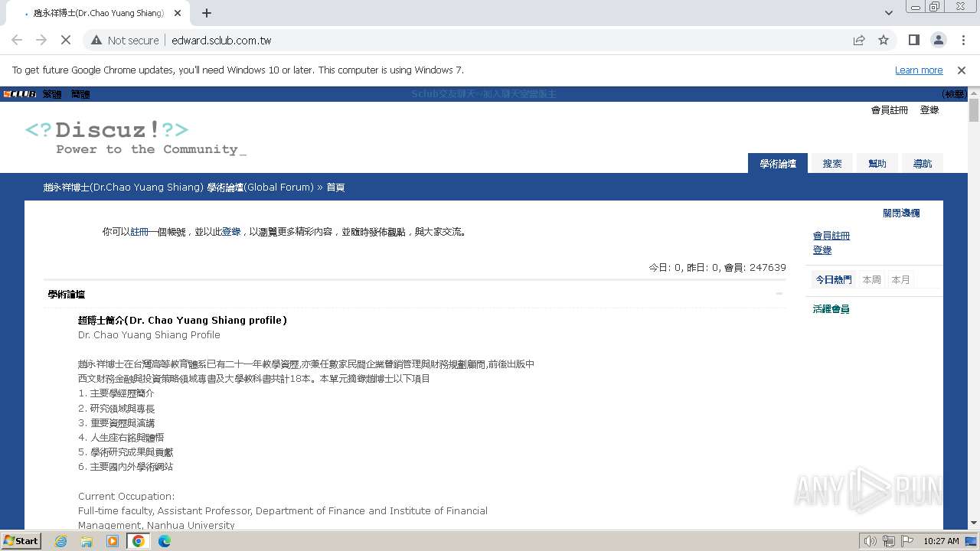Switch to 繁體 Traditional Chinese
Image resolution: width=980 pixels, height=551 pixels.
tap(52, 94)
